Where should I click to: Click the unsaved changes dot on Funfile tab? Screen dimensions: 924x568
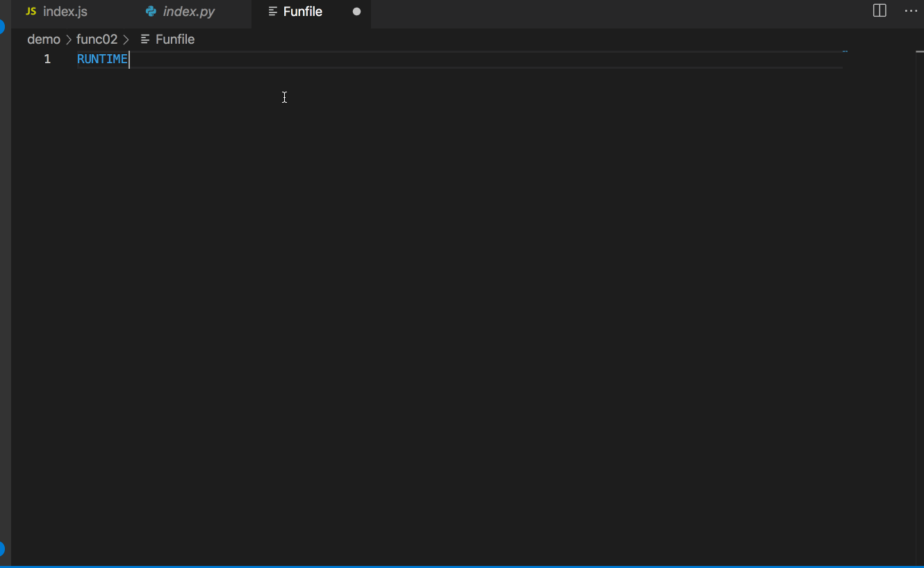click(x=357, y=11)
